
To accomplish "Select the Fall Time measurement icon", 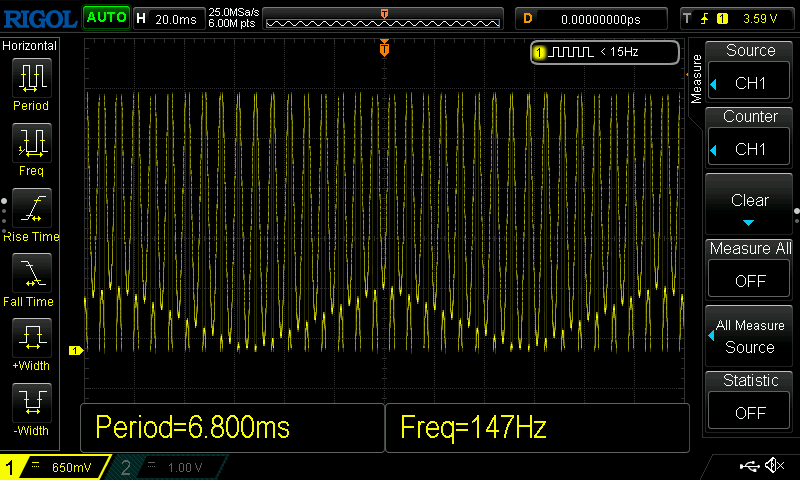I will [x=32, y=272].
